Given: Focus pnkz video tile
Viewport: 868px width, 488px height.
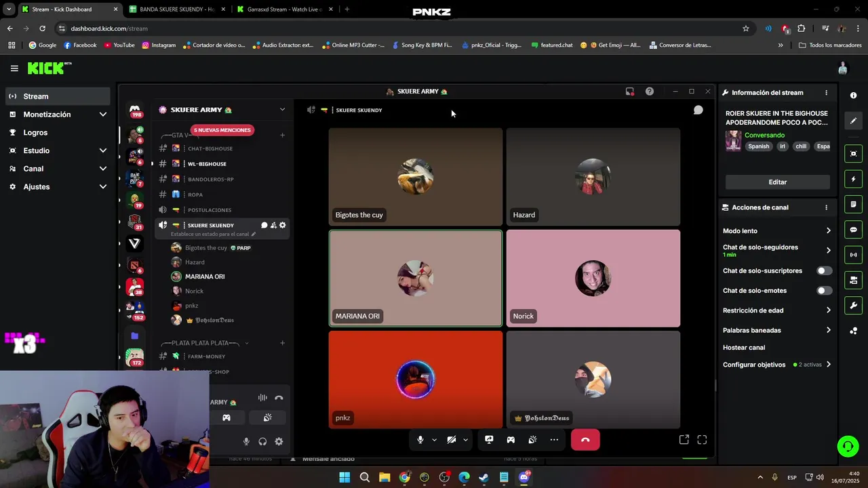Looking at the screenshot, I should click(x=416, y=380).
